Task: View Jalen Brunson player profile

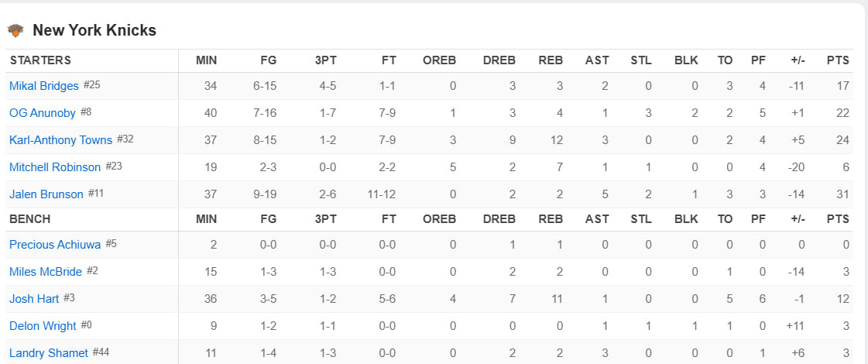Action: pos(46,194)
